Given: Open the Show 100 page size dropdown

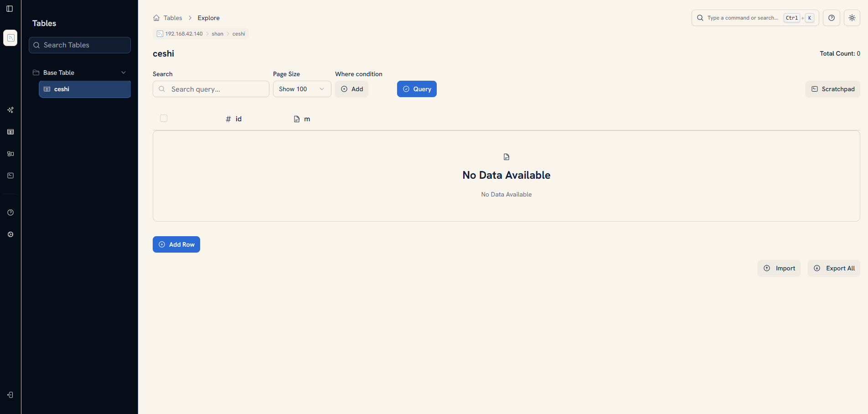Looking at the screenshot, I should (x=302, y=89).
